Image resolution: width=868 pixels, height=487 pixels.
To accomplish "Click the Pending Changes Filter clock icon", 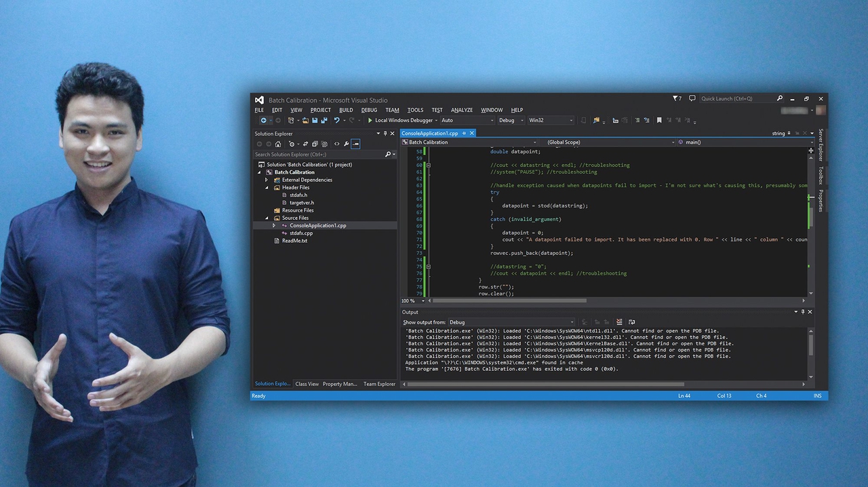I will (292, 144).
